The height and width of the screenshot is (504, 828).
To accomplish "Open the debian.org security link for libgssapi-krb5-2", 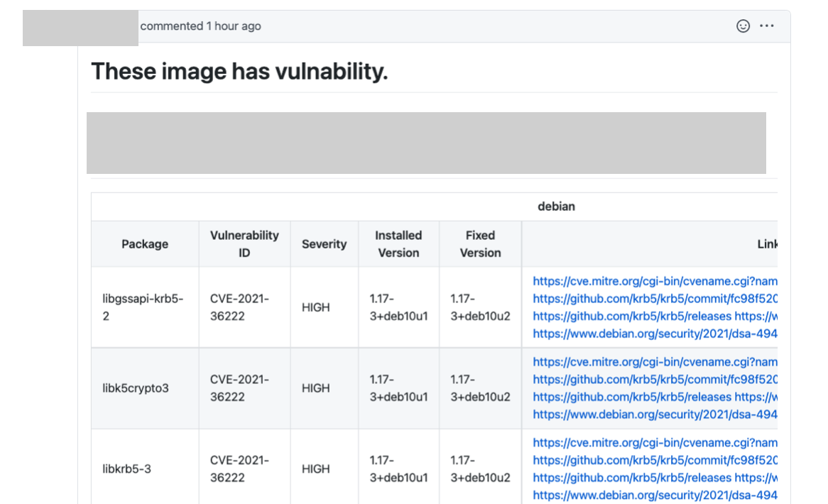I will pos(653,334).
